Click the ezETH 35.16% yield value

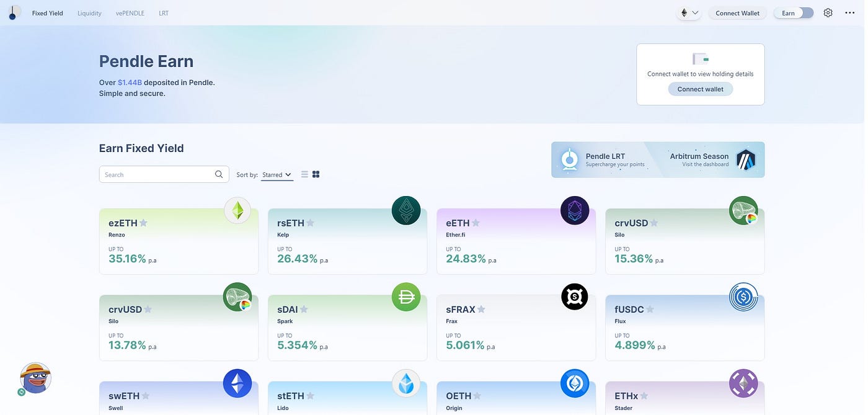pos(127,259)
